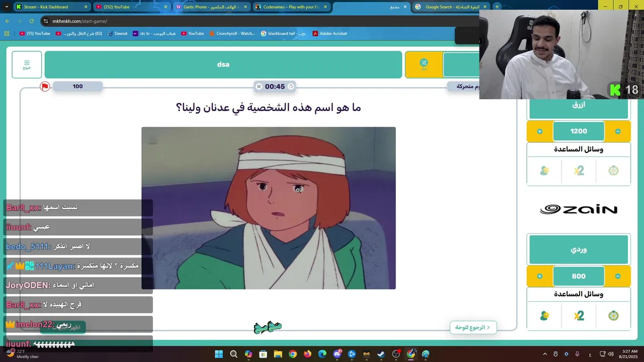Open the Adobe Acrobat bookmark

(x=330, y=34)
